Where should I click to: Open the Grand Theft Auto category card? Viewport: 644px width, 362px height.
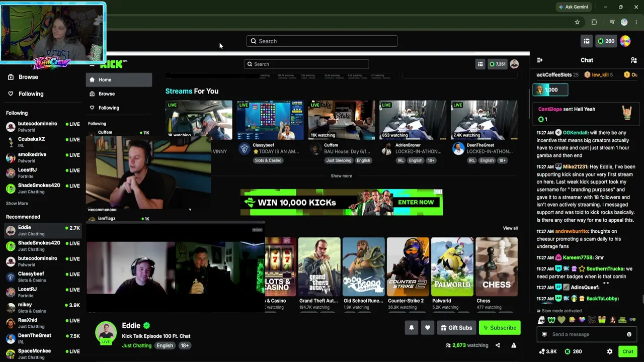coord(319,267)
